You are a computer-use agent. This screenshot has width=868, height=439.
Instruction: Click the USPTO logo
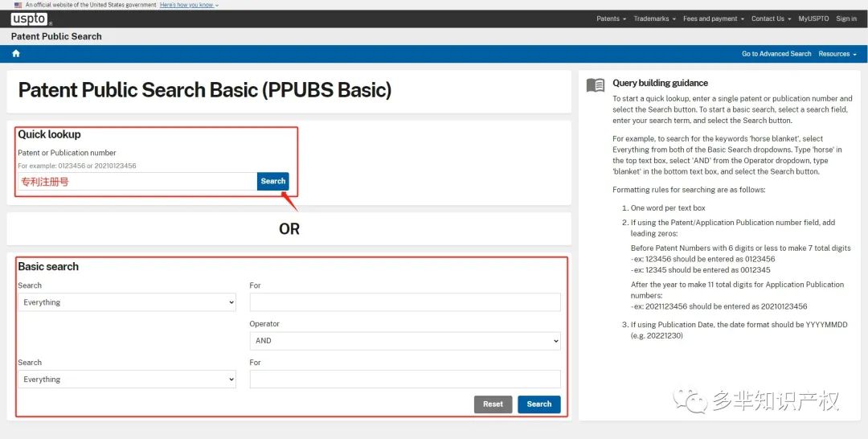pyautogui.click(x=30, y=18)
